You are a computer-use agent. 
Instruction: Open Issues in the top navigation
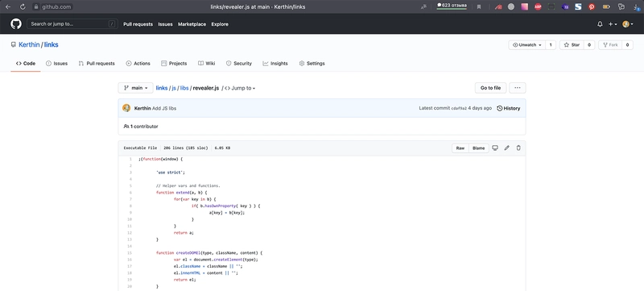click(x=165, y=24)
